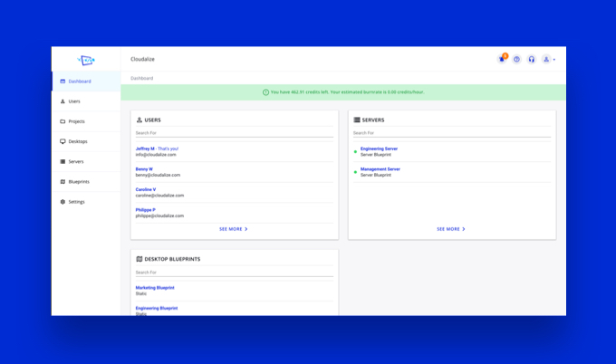Click the Servers icon in the sidebar
Screen dimensions: 616x364
pos(63,161)
